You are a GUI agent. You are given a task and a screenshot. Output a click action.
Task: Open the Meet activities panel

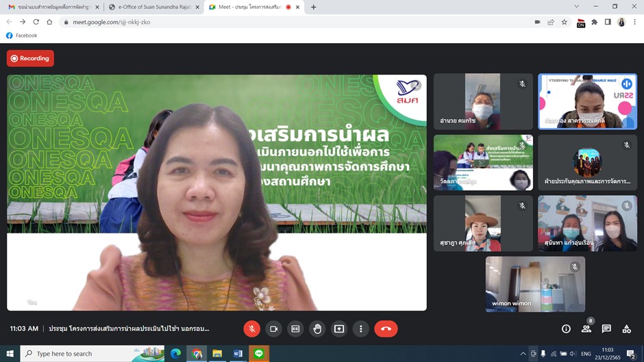point(626,328)
